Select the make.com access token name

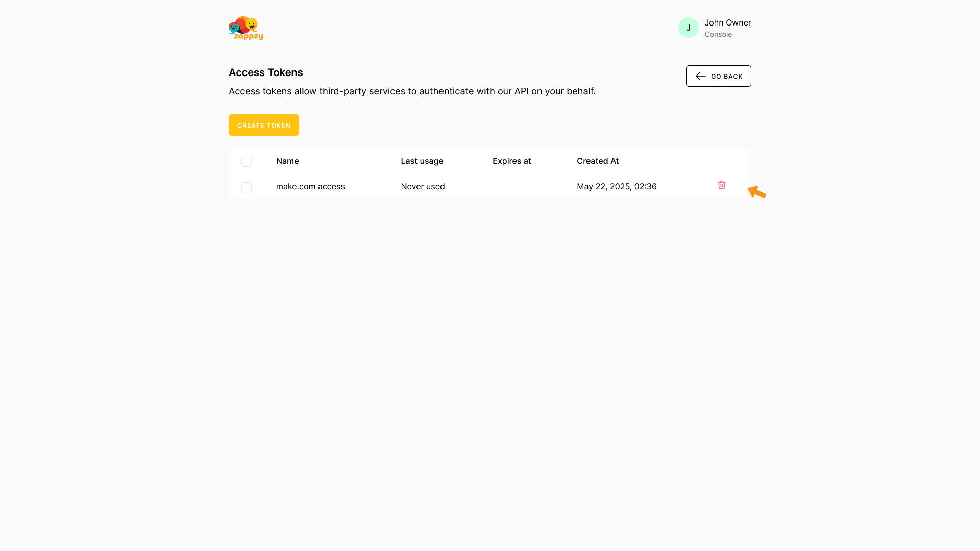pos(310,186)
